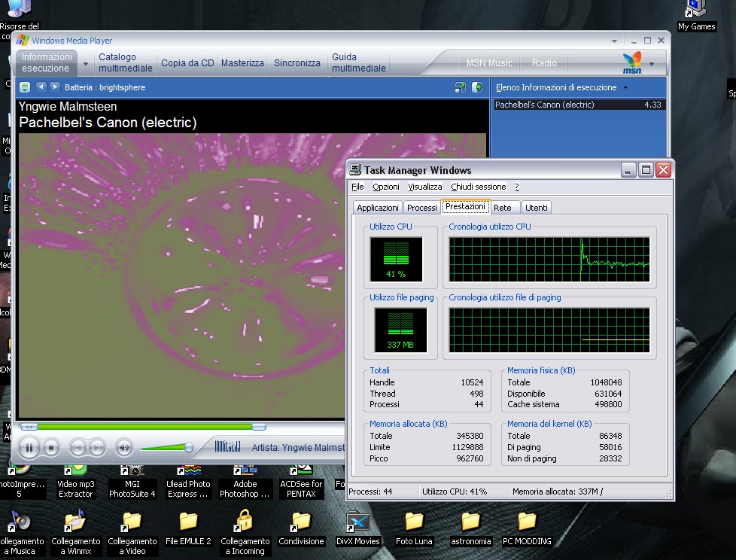The width and height of the screenshot is (736, 560).
Task: Pause playback in Windows Media Player
Action: click(x=29, y=448)
